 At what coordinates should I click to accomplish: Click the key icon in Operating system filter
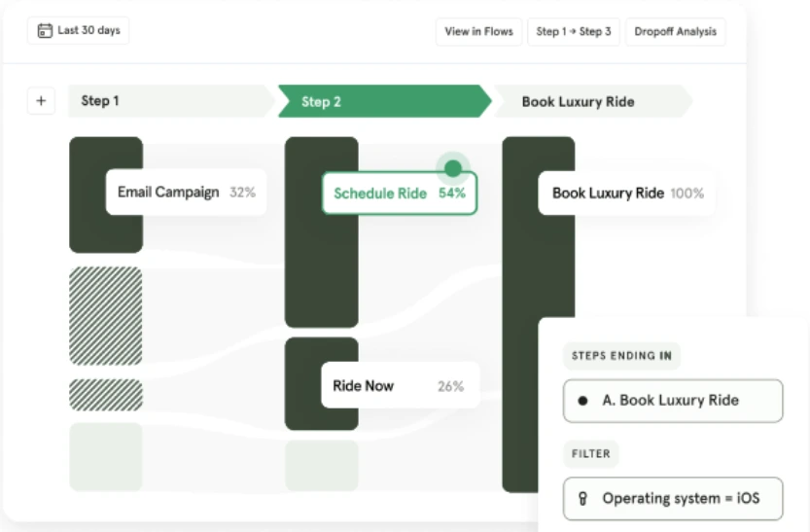tap(583, 499)
